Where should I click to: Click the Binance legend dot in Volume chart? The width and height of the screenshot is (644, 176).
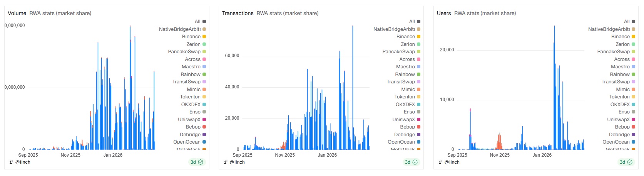(204, 37)
